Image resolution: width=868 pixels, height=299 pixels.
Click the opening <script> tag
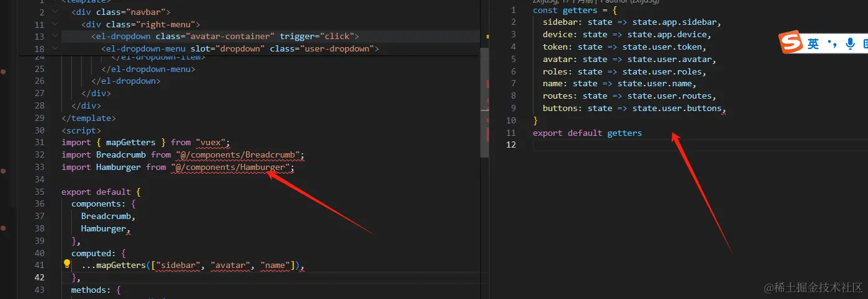pos(81,130)
